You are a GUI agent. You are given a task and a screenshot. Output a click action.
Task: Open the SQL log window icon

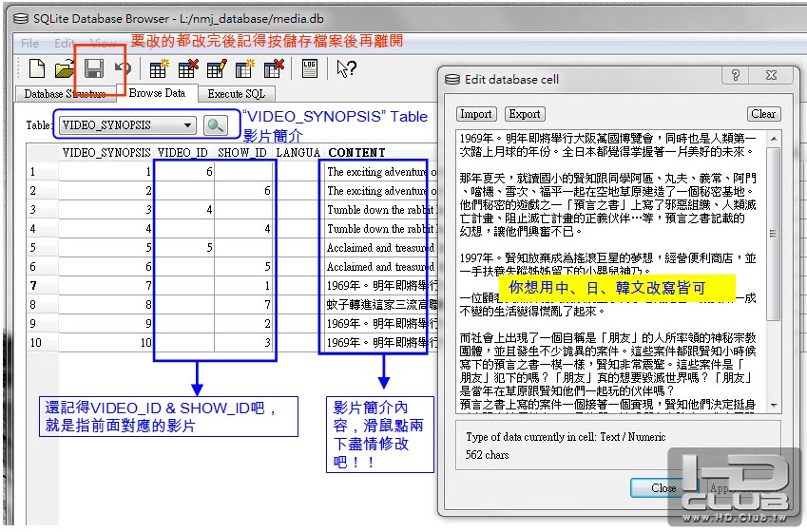(x=309, y=68)
